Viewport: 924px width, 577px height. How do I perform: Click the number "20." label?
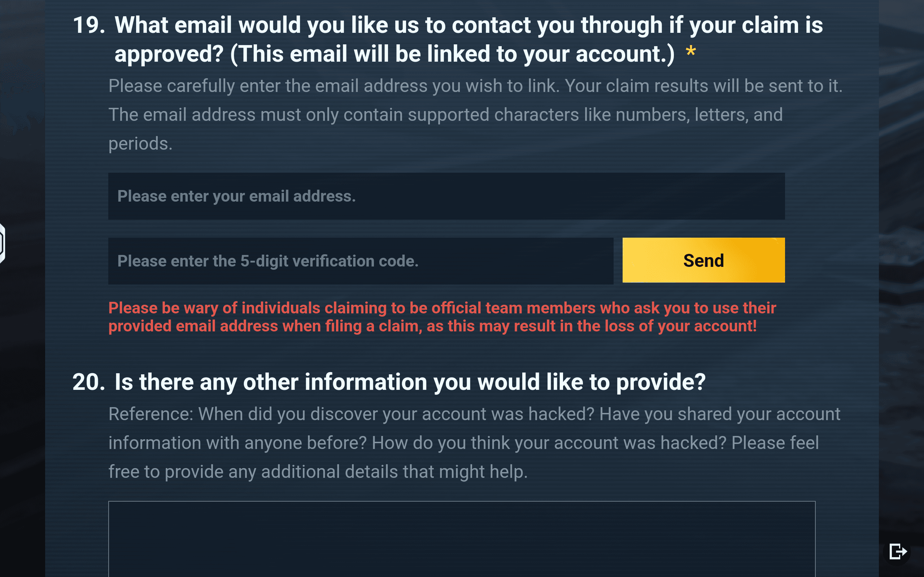coord(88,382)
